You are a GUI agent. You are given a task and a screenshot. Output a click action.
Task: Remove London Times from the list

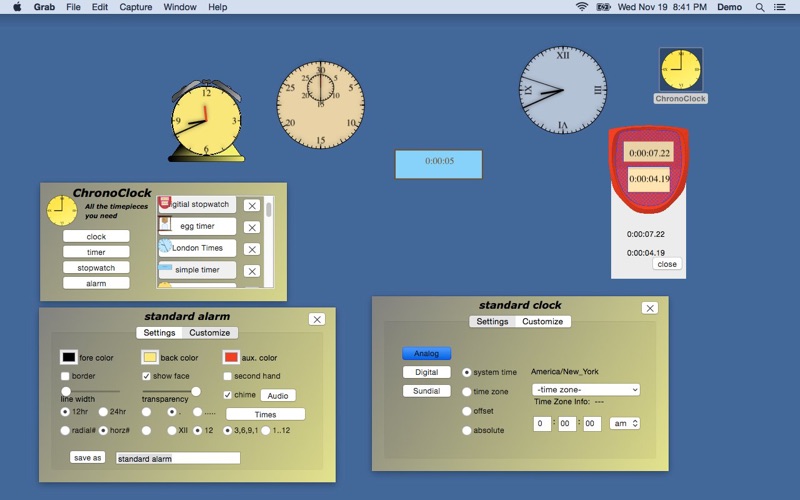pos(252,249)
